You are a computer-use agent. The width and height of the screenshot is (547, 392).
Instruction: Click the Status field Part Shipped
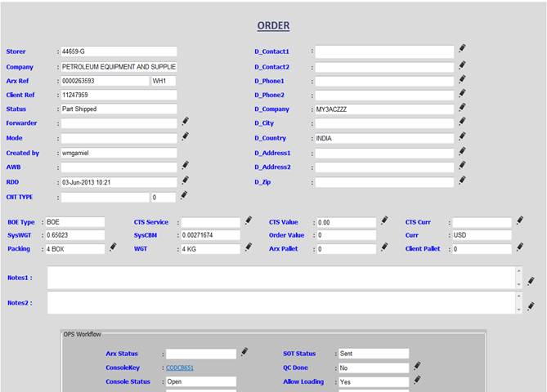coord(119,109)
